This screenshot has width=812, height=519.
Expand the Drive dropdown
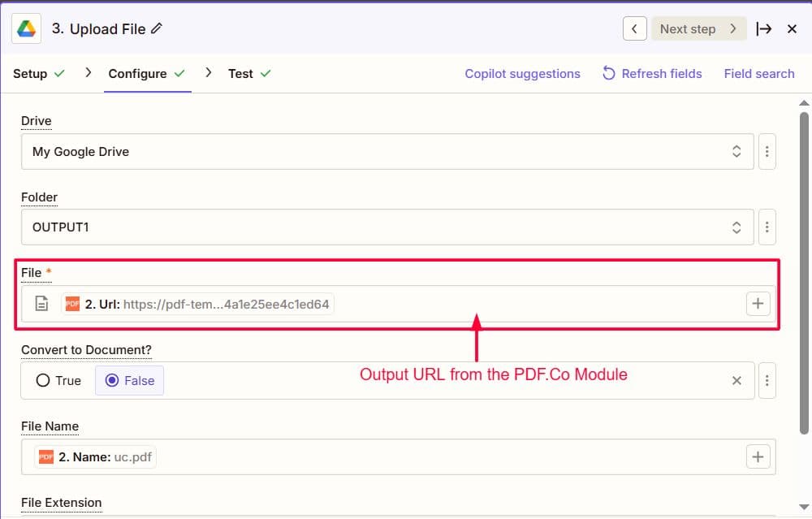(x=736, y=152)
